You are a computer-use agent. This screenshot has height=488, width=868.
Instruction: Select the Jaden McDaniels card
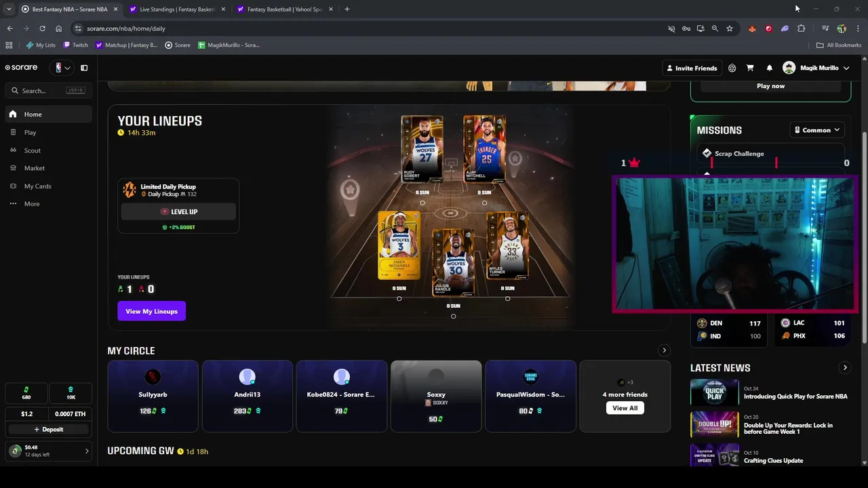point(399,245)
